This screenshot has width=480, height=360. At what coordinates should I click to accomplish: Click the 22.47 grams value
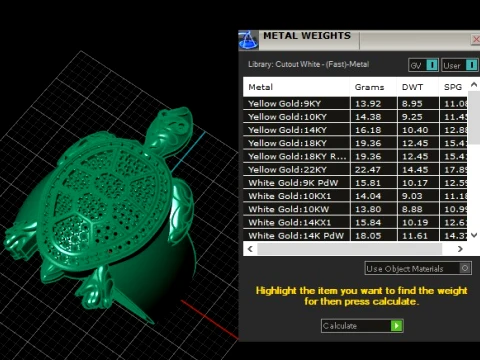click(368, 170)
